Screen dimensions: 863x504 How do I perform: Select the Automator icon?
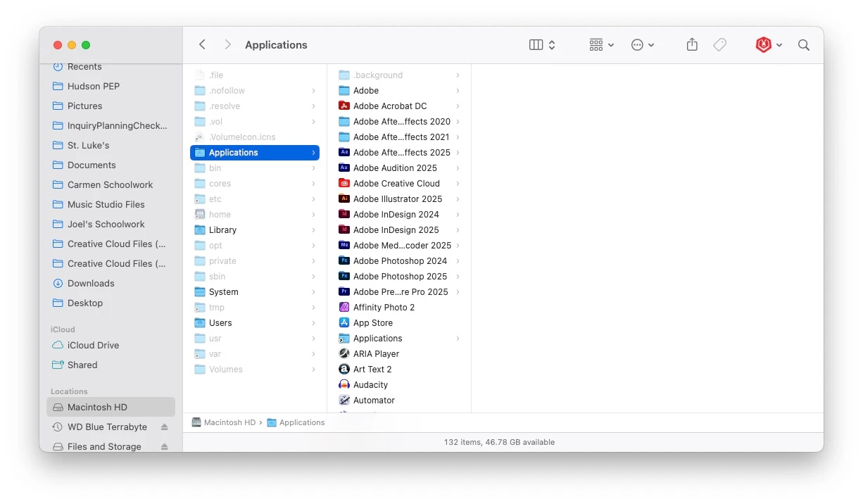point(344,400)
